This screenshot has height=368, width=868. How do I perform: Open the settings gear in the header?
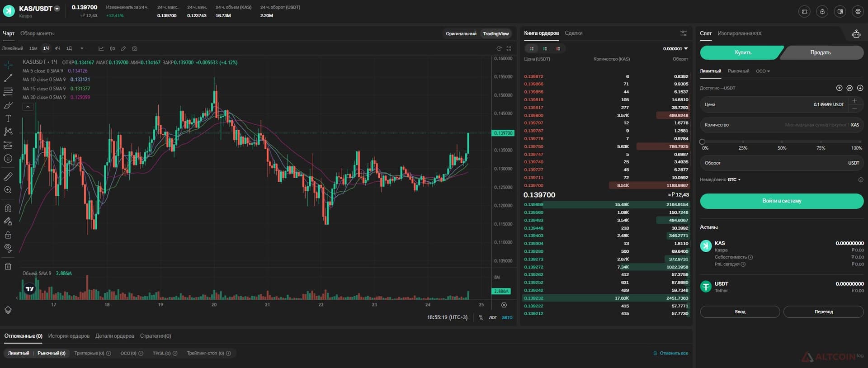point(858,12)
